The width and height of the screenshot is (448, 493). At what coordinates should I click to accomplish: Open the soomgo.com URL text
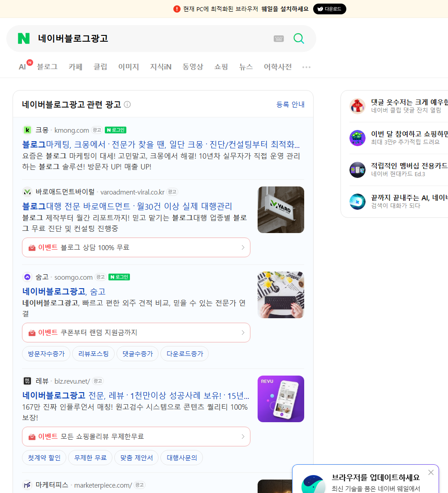[x=73, y=277]
